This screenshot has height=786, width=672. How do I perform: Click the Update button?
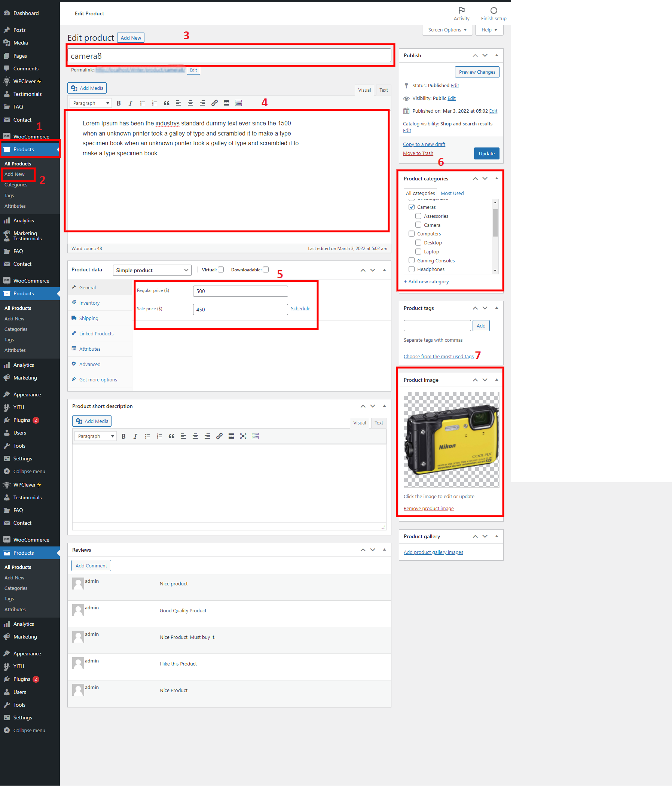coord(486,153)
